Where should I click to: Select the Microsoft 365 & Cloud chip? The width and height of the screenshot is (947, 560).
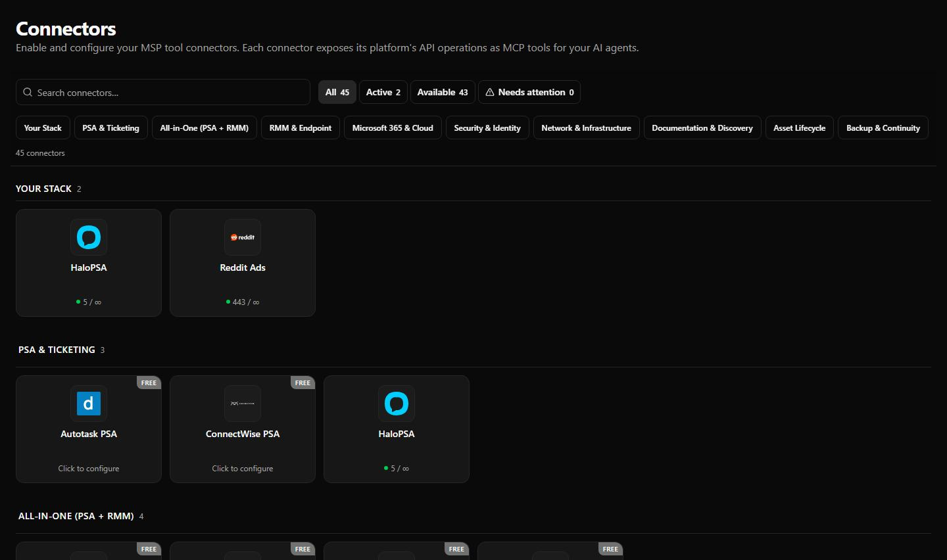click(393, 128)
